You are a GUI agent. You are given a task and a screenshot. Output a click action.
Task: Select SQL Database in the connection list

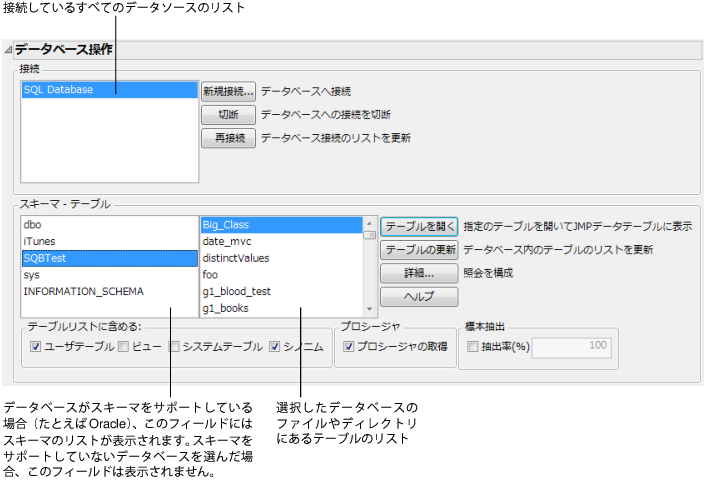coord(109,90)
